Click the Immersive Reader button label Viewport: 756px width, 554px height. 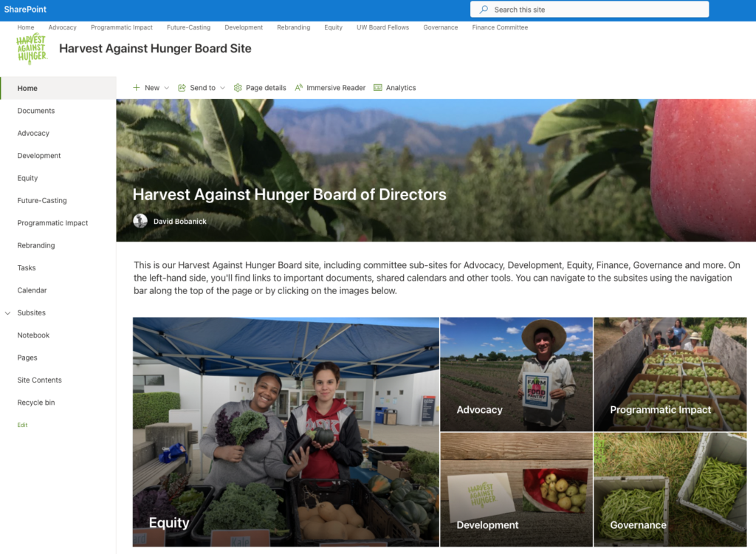click(x=336, y=88)
